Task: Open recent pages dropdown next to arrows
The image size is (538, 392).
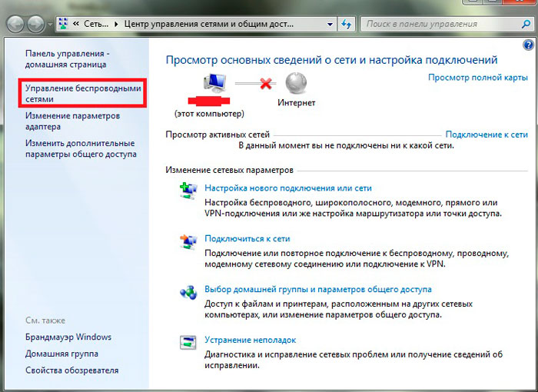Action: point(50,25)
